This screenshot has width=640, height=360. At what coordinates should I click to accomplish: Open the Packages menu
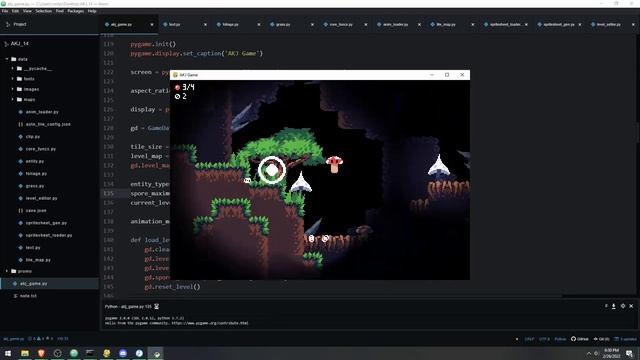pos(76,11)
